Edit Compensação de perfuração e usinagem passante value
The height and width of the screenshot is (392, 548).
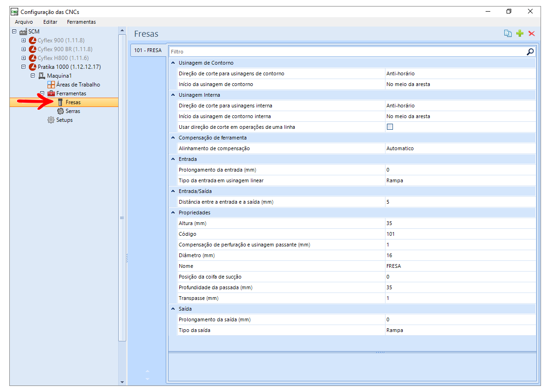tap(460, 245)
